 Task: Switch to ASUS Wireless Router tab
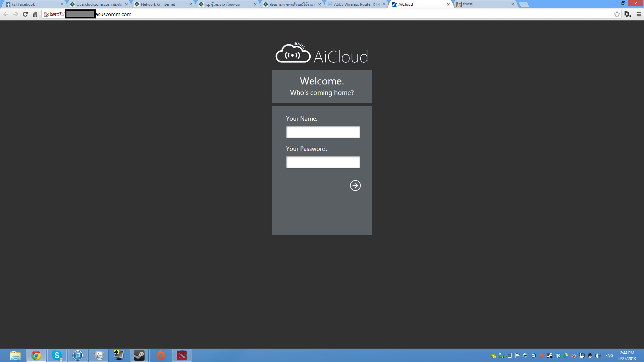pos(356,4)
